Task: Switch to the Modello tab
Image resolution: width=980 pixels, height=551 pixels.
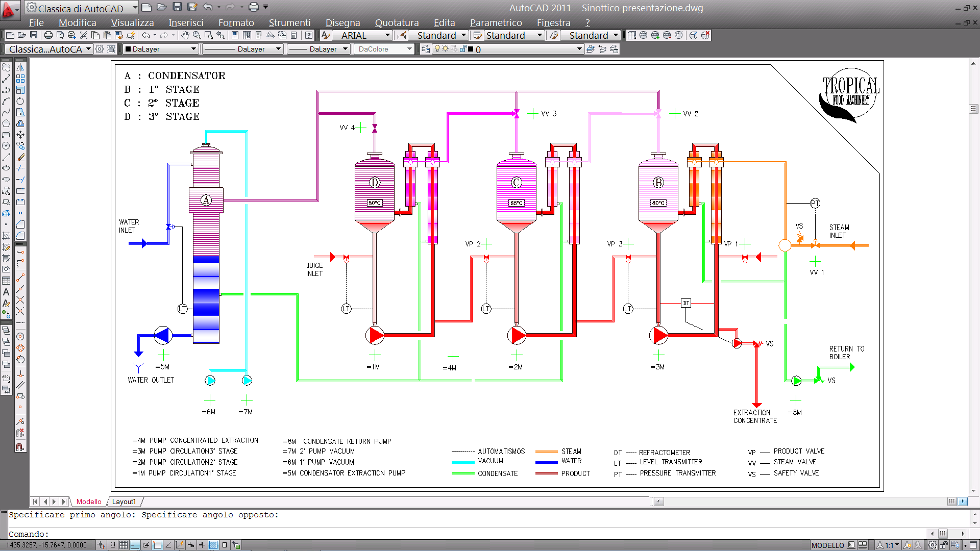Action: point(89,502)
